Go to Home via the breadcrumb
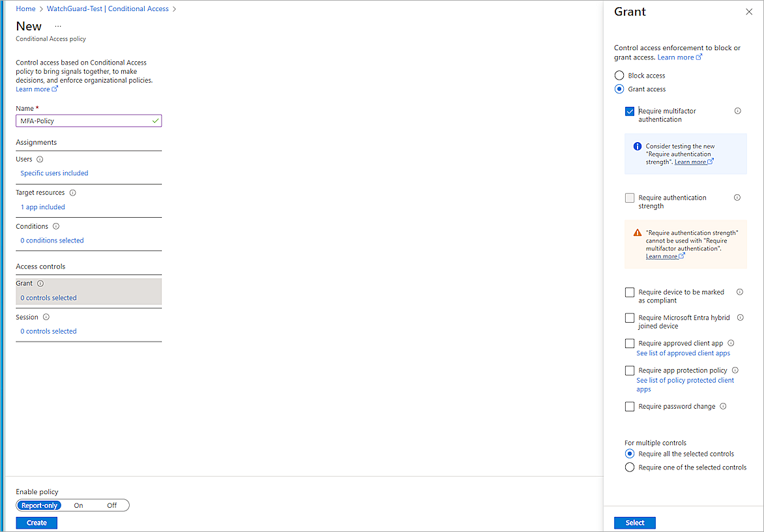The height and width of the screenshot is (532, 764). coord(25,8)
